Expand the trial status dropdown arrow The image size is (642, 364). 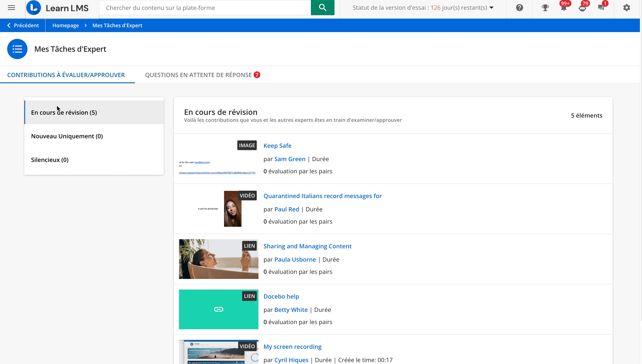coord(491,8)
